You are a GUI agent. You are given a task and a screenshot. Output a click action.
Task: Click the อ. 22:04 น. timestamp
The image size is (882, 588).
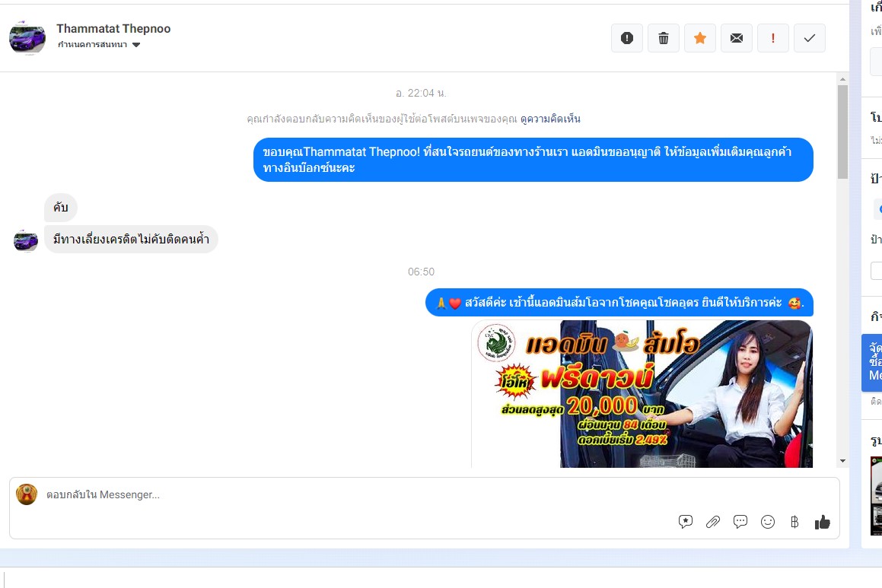pyautogui.click(x=422, y=94)
